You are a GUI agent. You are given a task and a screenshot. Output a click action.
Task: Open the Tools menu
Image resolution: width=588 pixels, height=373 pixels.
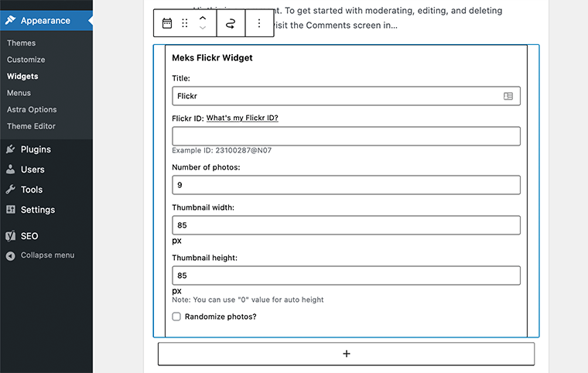tap(32, 190)
